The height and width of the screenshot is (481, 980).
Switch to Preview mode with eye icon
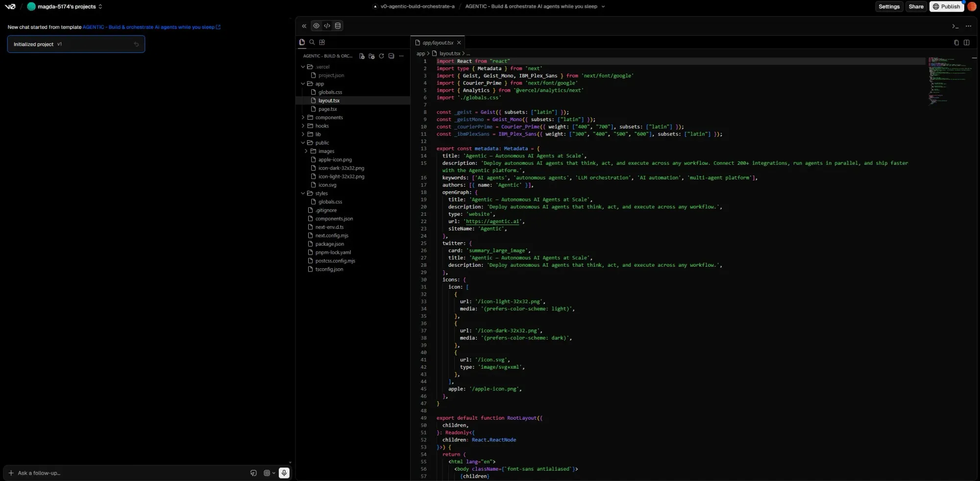pyautogui.click(x=317, y=26)
